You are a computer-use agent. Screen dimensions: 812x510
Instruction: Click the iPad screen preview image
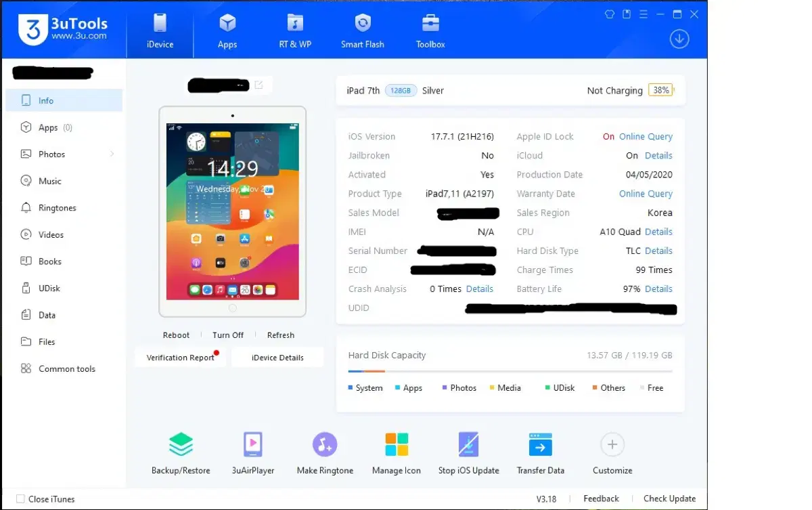click(233, 211)
